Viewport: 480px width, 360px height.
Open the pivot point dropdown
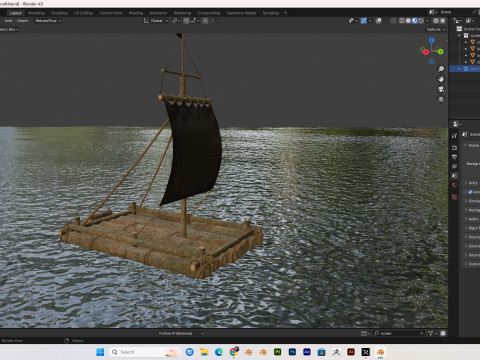tap(176, 21)
